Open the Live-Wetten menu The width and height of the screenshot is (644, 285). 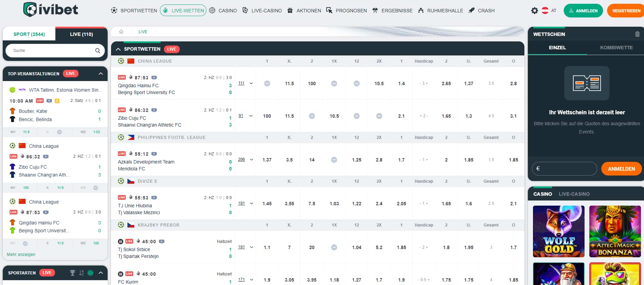click(183, 11)
